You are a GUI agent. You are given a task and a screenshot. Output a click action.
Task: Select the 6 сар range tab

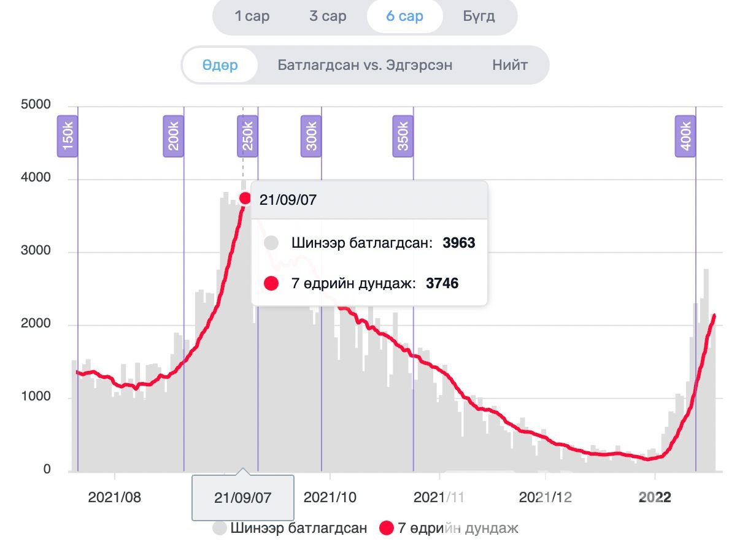404,17
